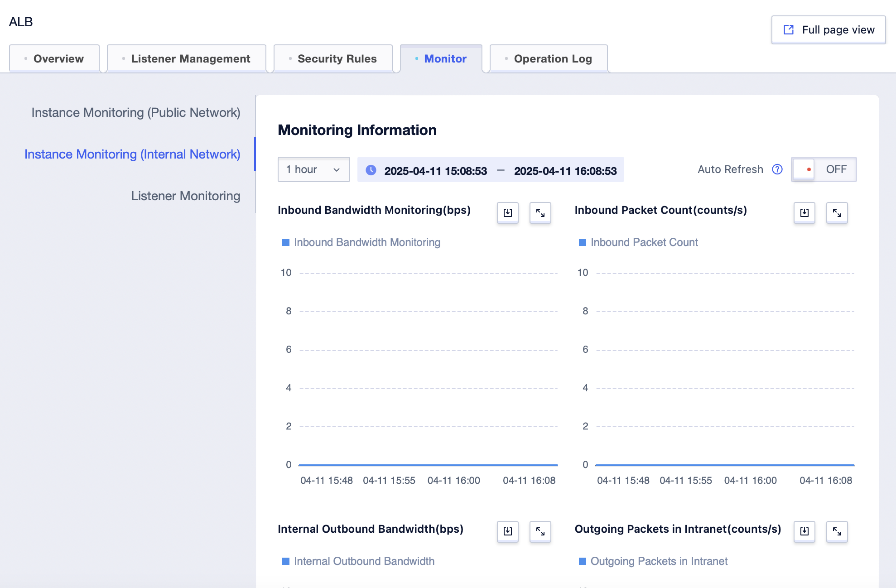Click the Inbound Bandwidth Monitoring chart line
The image size is (896, 588).
[x=428, y=465]
